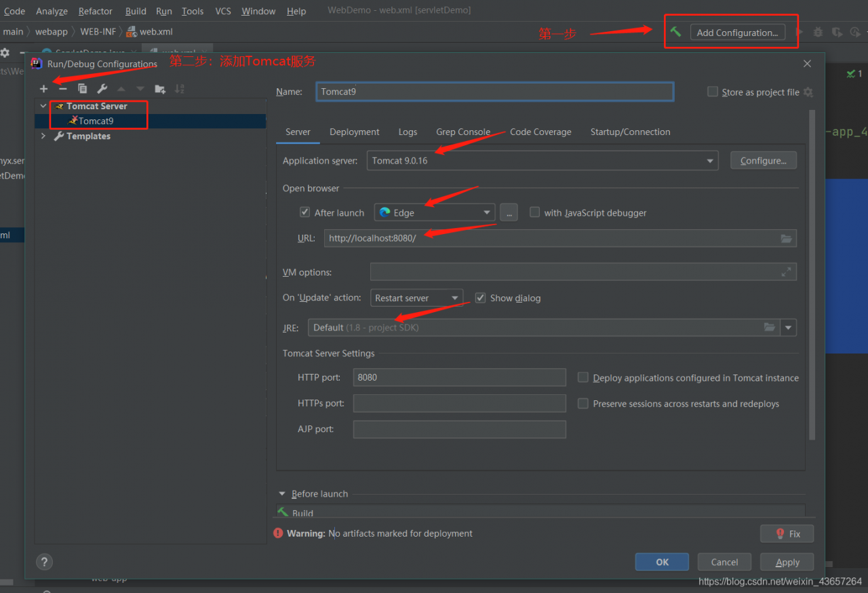
Task: Open the VCS menu
Action: (223, 11)
